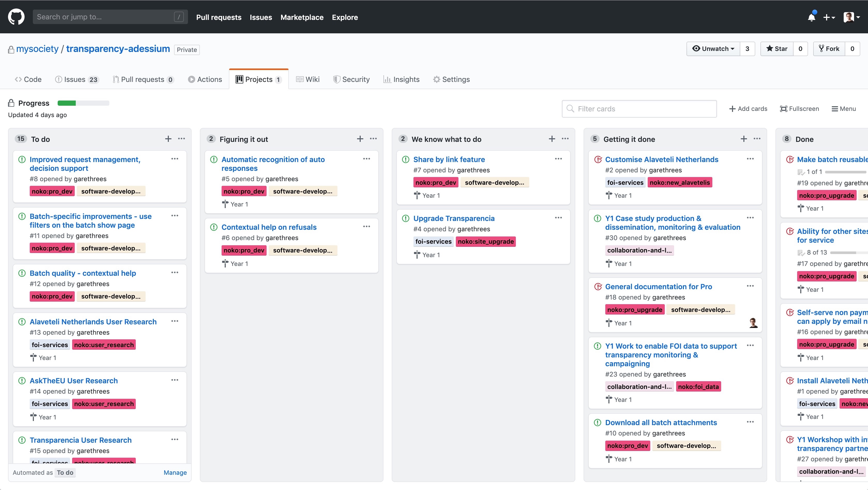Screen dimensions: 868x490
Task: Open card menu for Alaveteli Netherlands User Research
Action: pos(175,321)
